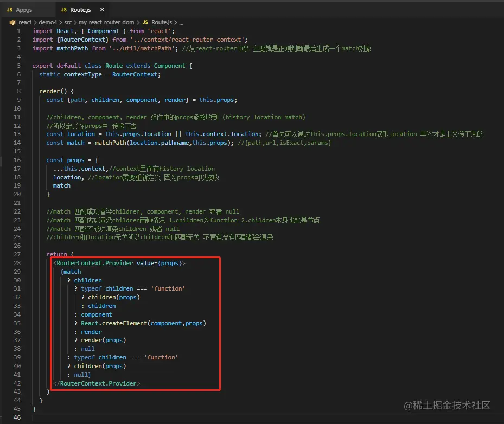
Task: Click 'children(props)' on line 40
Action: pos(100,366)
